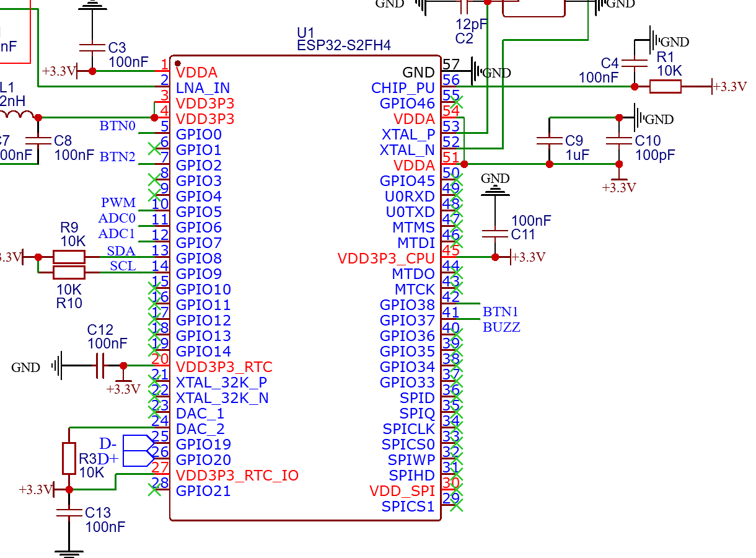Image resolution: width=756 pixels, height=558 pixels.
Task: Click the SPICLK pin name
Action: pos(409,428)
